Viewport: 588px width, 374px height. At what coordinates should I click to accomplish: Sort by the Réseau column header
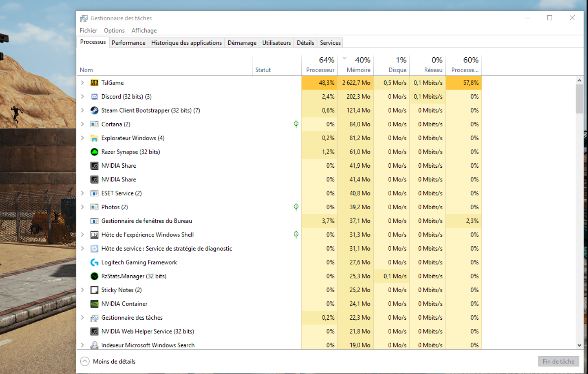click(427, 65)
